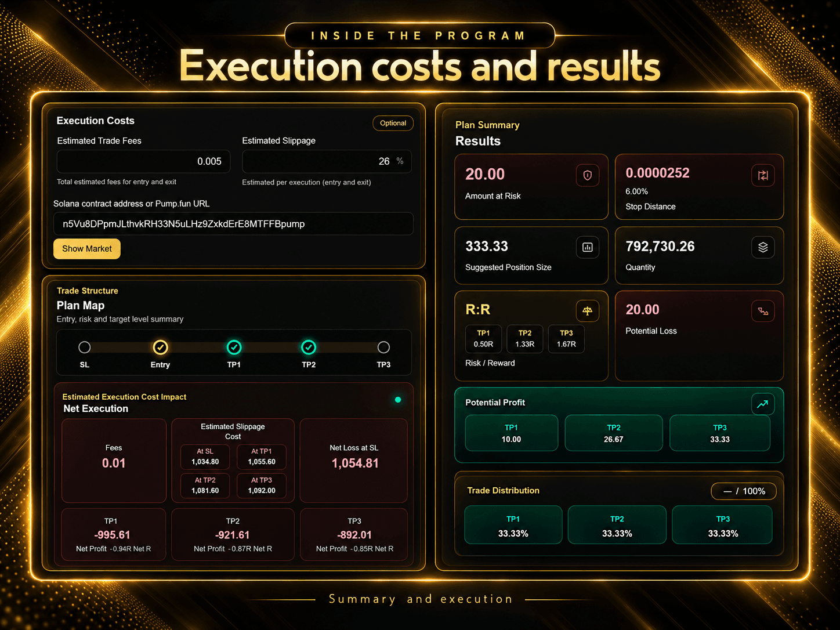Click the 333.33 Suggested Position Size value
Screen dimensions: 840x630
click(x=487, y=247)
